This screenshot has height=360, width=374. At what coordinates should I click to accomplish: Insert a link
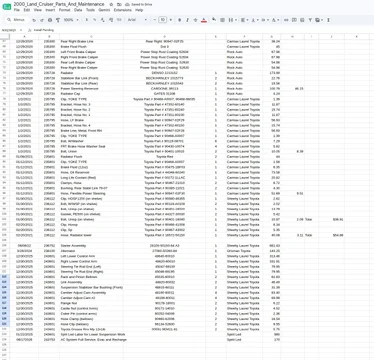(286, 20)
